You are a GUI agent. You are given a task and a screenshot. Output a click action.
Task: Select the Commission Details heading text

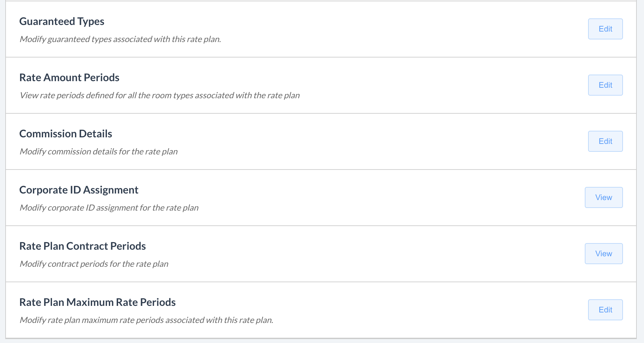pyautogui.click(x=66, y=134)
